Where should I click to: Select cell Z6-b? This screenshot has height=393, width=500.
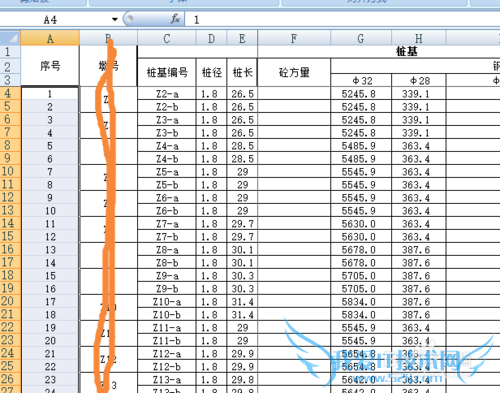pyautogui.click(x=167, y=211)
